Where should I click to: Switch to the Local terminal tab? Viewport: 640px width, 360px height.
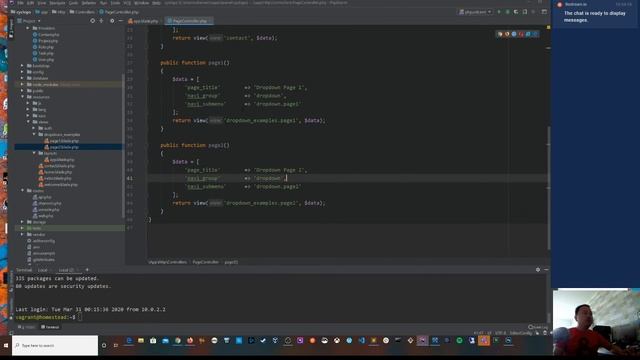tap(42, 270)
